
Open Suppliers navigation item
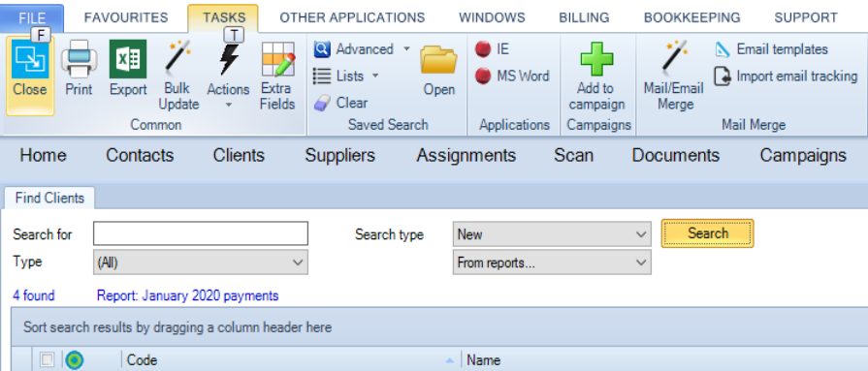[x=339, y=155]
